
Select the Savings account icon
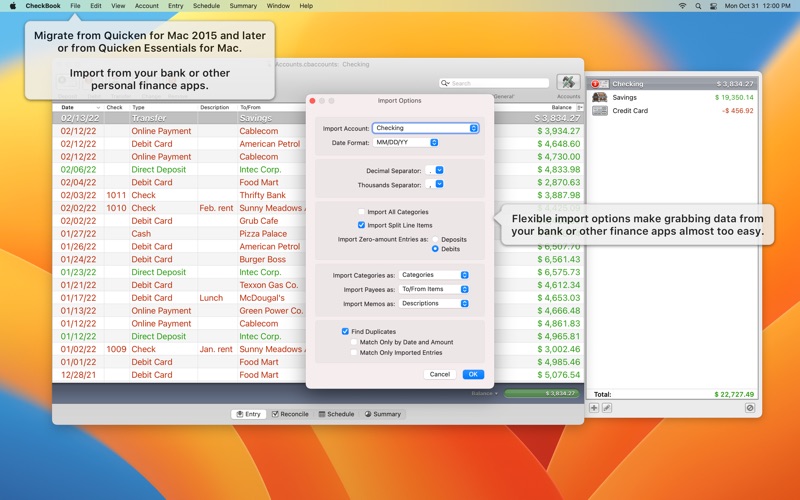pos(600,98)
